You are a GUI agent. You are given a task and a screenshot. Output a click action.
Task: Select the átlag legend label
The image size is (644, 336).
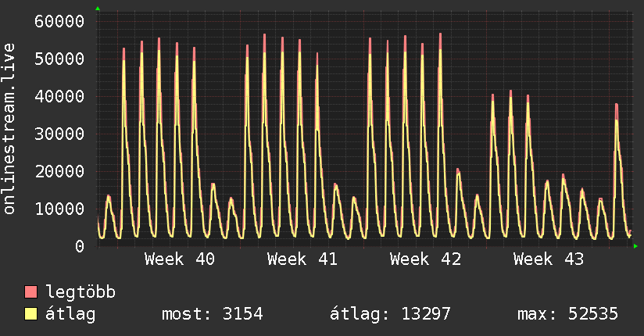(x=70, y=314)
